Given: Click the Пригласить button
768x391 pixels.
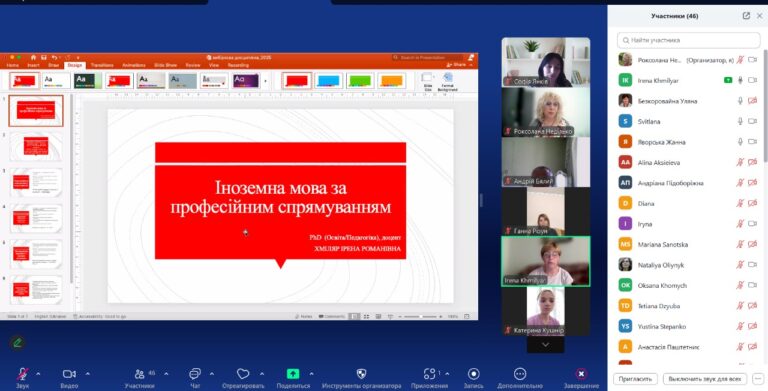Looking at the screenshot, I should pos(635,379).
